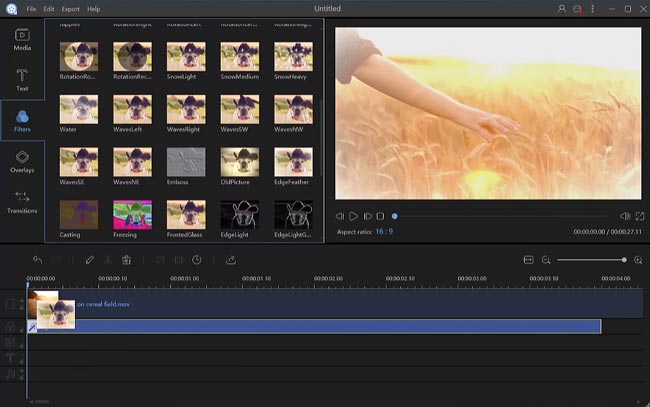Open the Overlays panel
650x407 pixels.
click(22, 161)
